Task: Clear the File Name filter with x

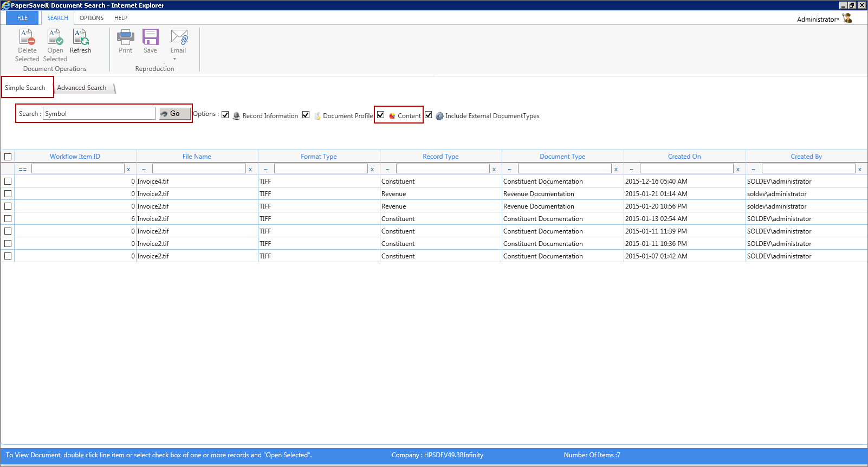Action: click(x=250, y=170)
